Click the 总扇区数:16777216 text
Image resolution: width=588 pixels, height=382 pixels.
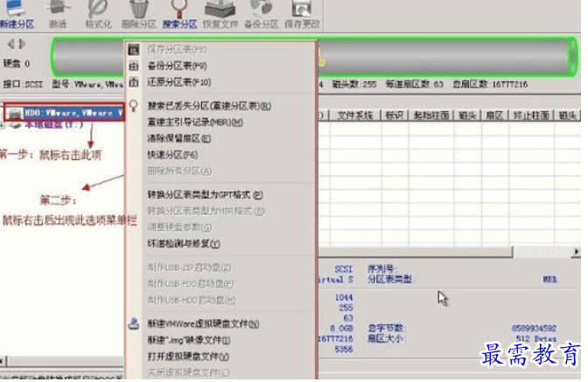coord(490,84)
